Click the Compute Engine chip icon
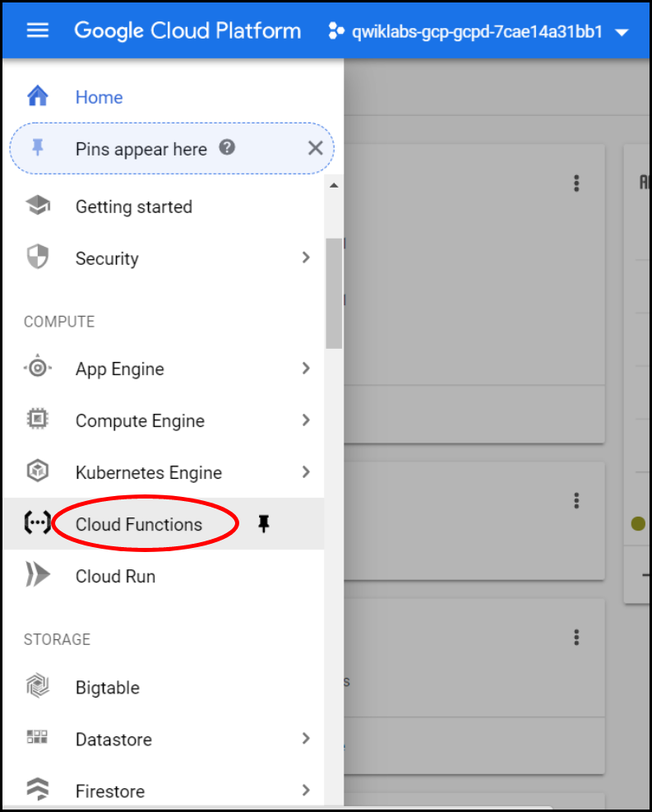The height and width of the screenshot is (812, 652). 38,420
